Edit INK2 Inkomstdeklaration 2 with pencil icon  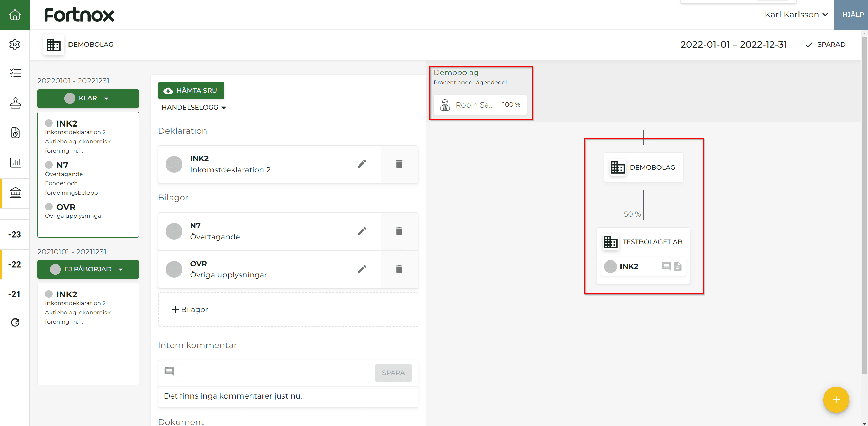click(x=362, y=164)
